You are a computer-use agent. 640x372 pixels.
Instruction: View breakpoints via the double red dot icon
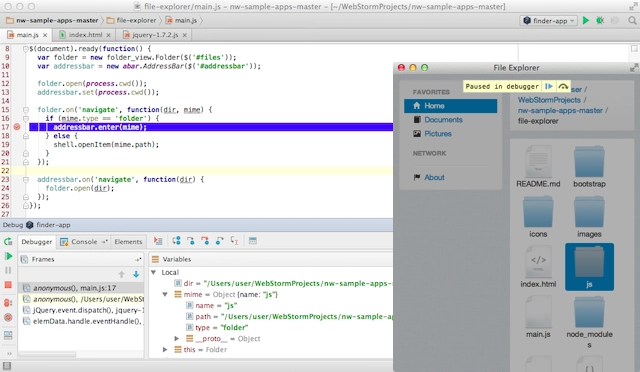8,303
